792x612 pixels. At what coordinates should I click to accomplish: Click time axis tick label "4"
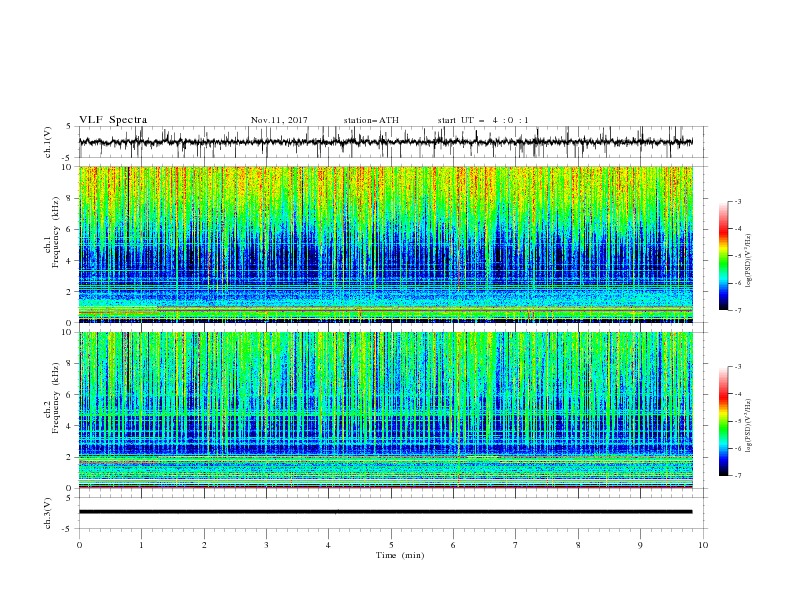point(328,545)
